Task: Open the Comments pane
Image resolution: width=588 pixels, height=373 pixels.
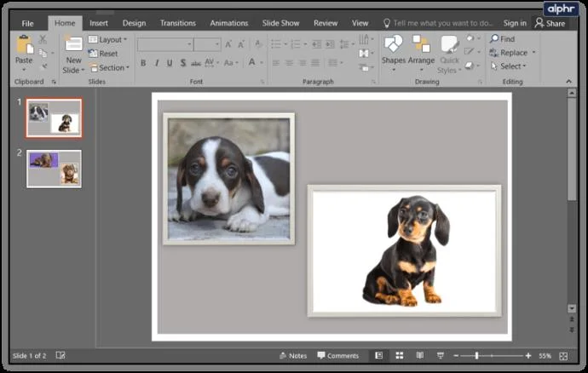Action: pos(337,355)
